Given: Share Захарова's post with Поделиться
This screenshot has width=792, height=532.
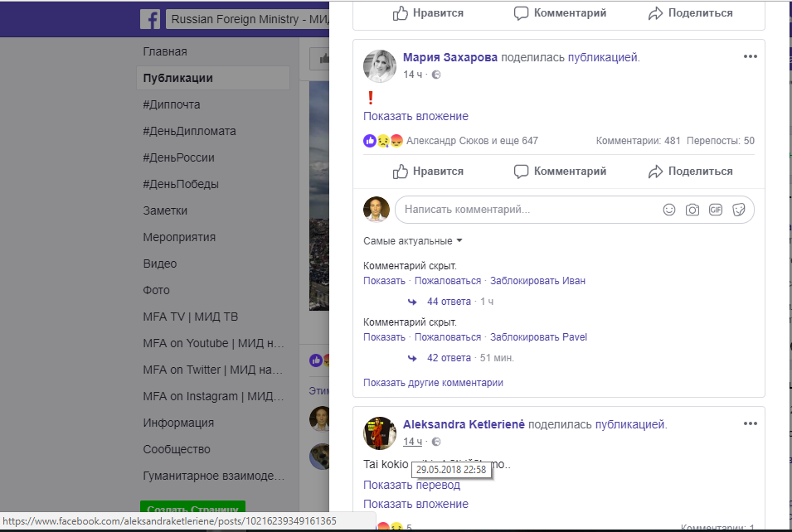Looking at the screenshot, I should click(x=690, y=171).
